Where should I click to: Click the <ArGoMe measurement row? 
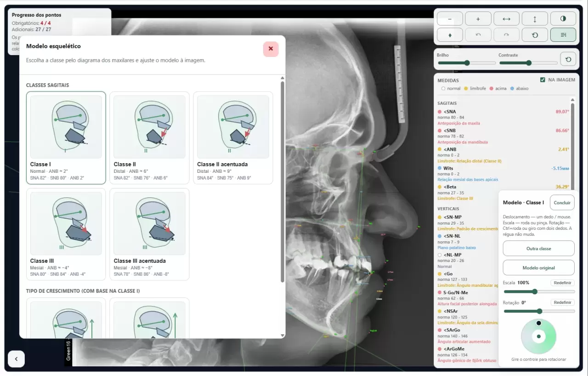pyautogui.click(x=467, y=354)
